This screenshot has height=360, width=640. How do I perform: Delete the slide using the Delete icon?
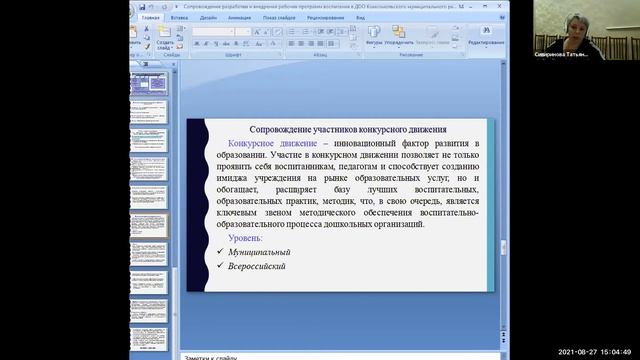click(180, 47)
